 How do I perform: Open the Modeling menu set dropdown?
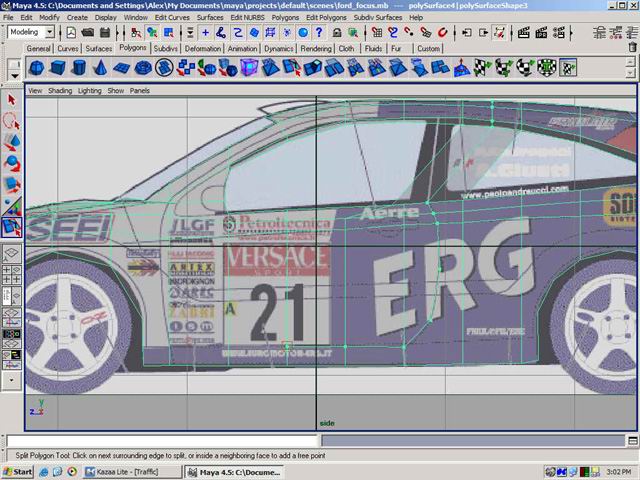[x=31, y=32]
